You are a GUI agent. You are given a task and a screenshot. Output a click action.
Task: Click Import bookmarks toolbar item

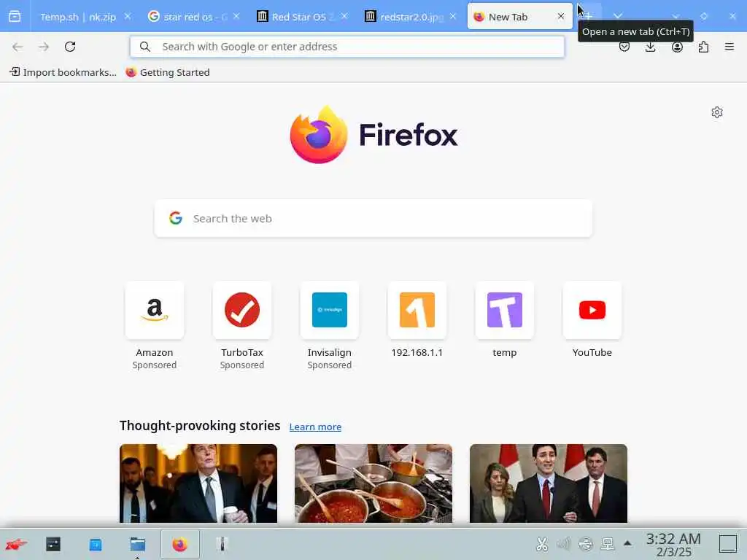(x=63, y=72)
